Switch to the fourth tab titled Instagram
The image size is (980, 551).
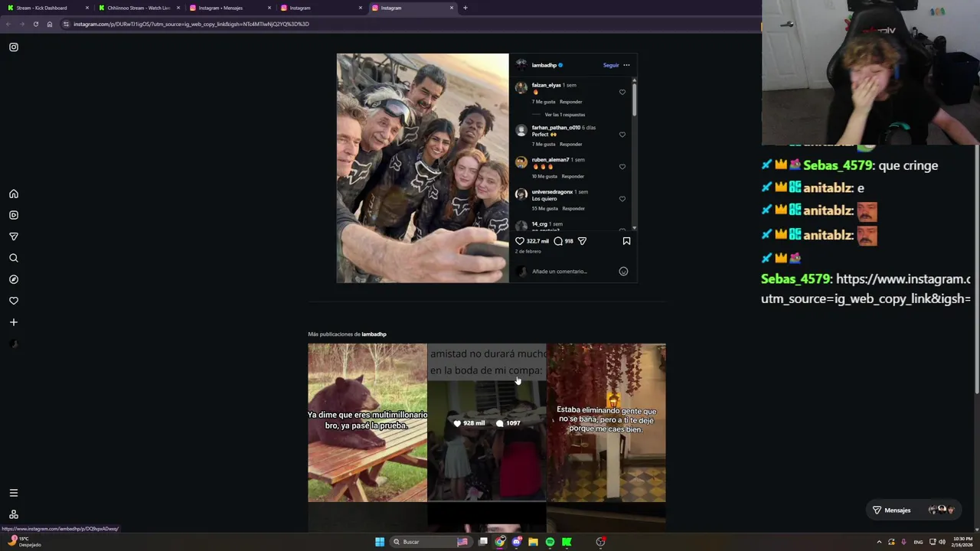coord(320,8)
